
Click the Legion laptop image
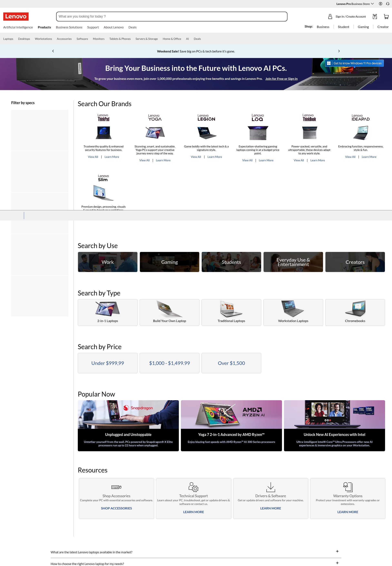[207, 133]
